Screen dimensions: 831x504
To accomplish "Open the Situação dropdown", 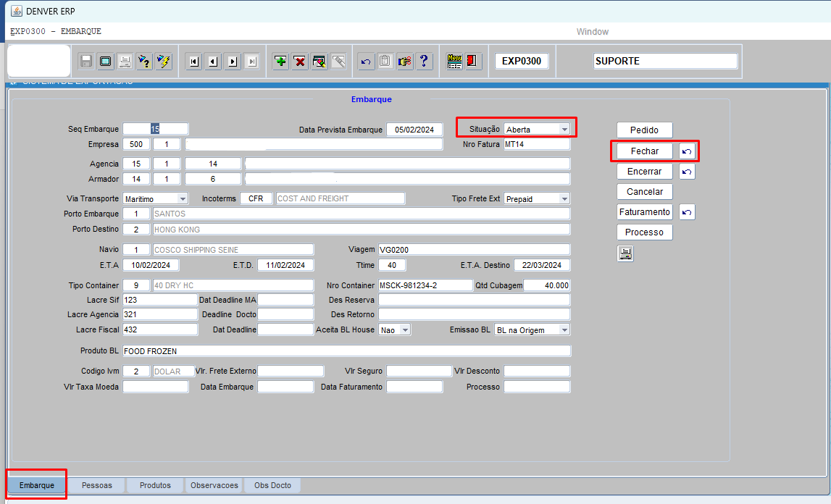I will (564, 130).
